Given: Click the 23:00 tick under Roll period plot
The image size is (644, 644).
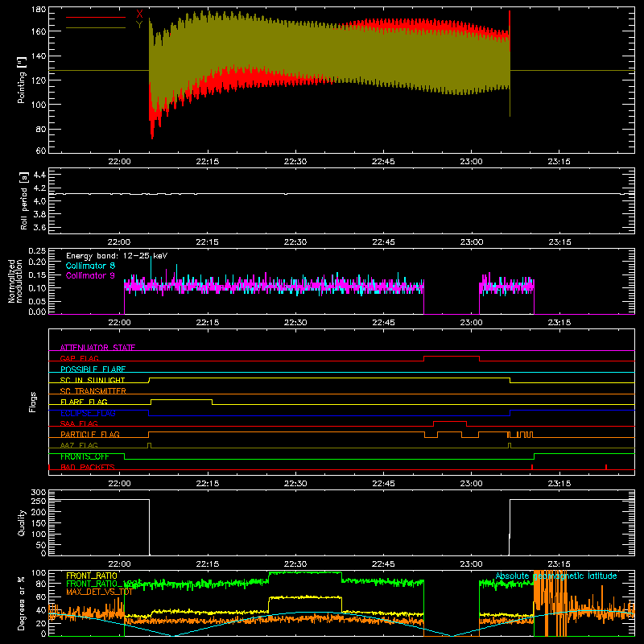Looking at the screenshot, I should 471,242.
